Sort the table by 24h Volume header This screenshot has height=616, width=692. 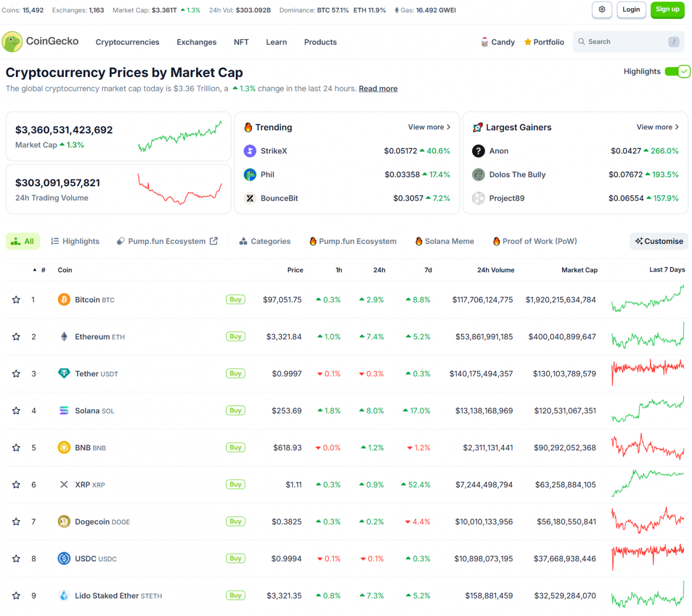[496, 270]
